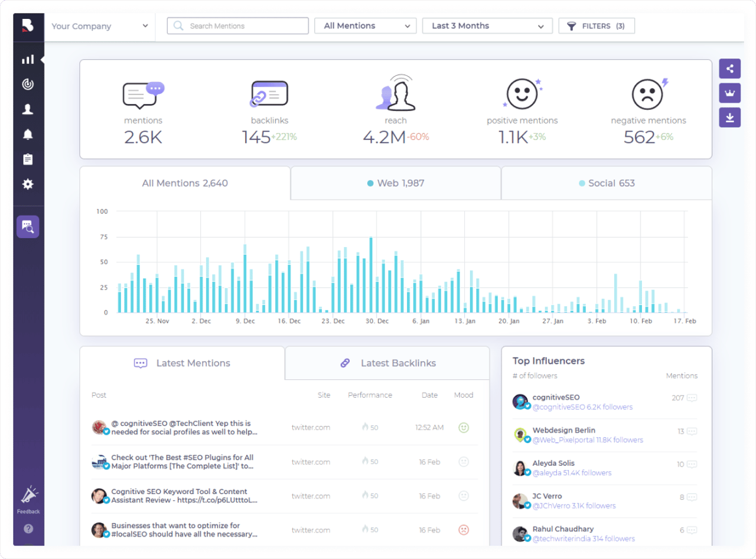Click the purple share button

click(730, 69)
